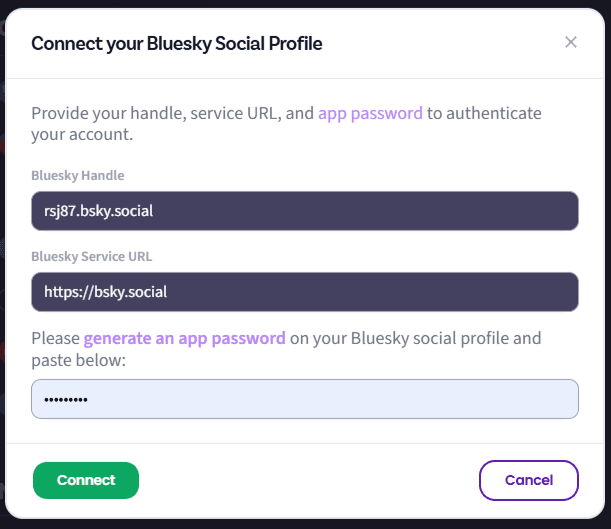Click the masked password dots
Image resolution: width=611 pixels, height=529 pixels.
tap(66, 399)
